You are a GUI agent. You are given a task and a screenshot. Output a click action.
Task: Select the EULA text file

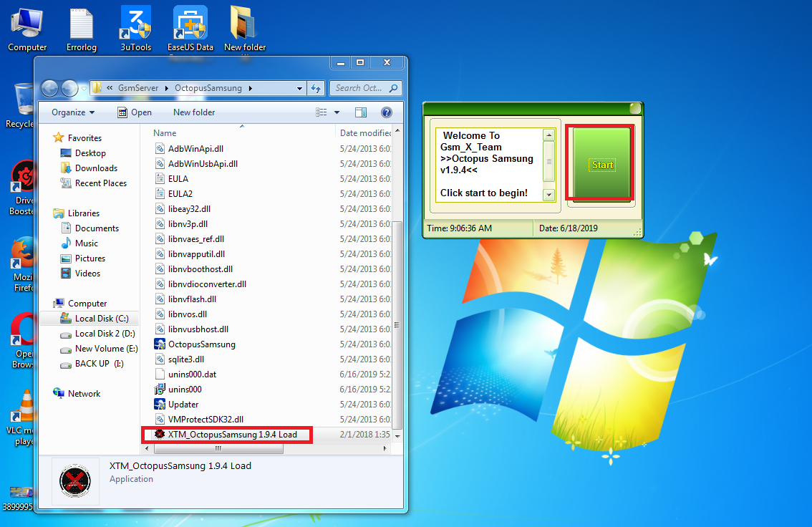172,178
